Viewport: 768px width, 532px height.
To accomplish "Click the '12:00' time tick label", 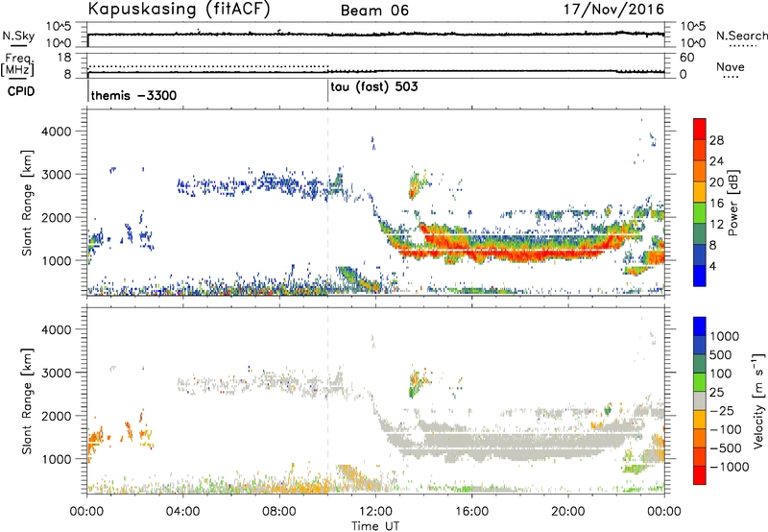I will (x=375, y=512).
